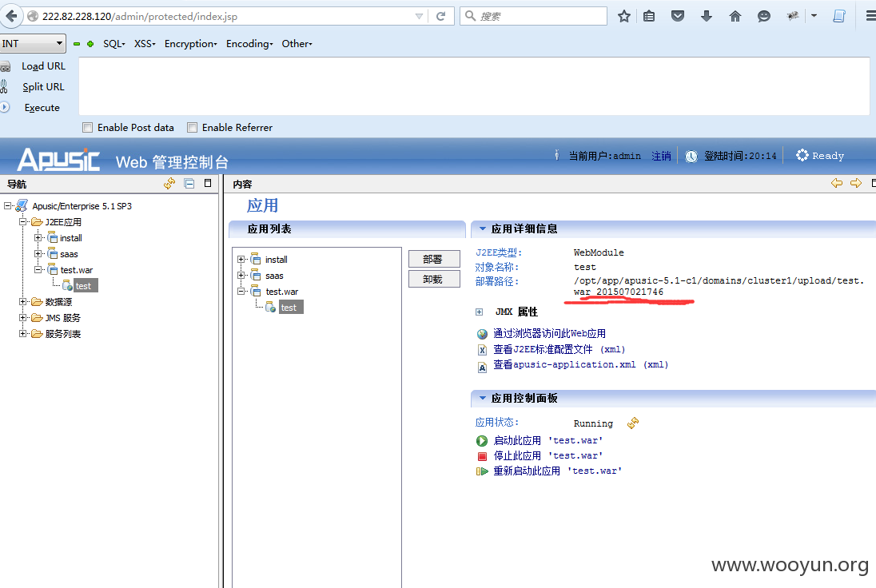Click the green start application icon
The height and width of the screenshot is (588, 876).
482,440
